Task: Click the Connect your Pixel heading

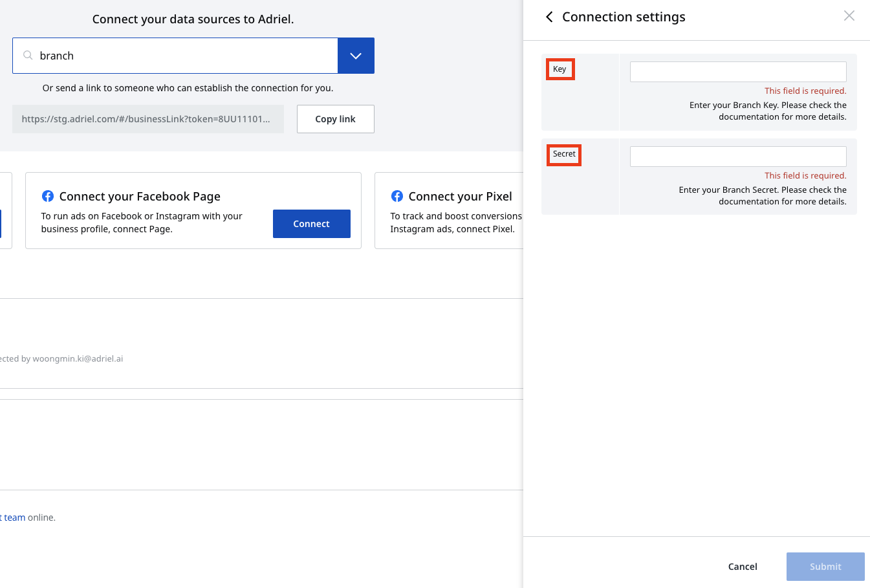Action: 460,196
